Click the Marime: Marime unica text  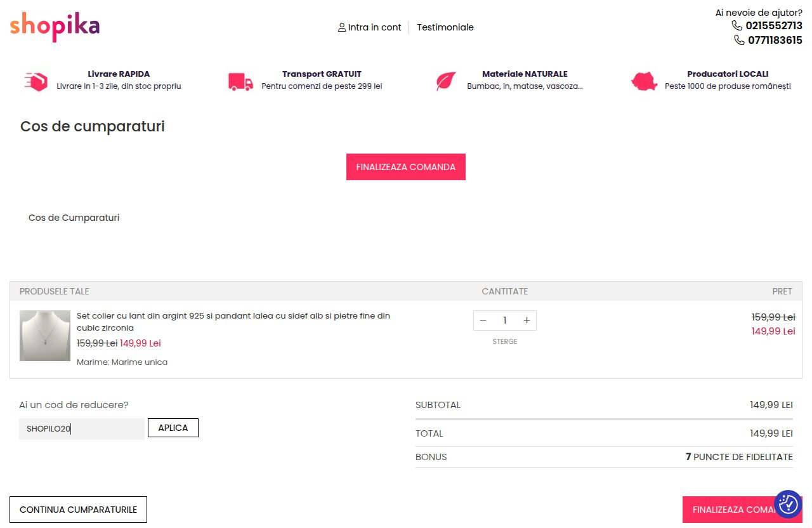click(122, 362)
